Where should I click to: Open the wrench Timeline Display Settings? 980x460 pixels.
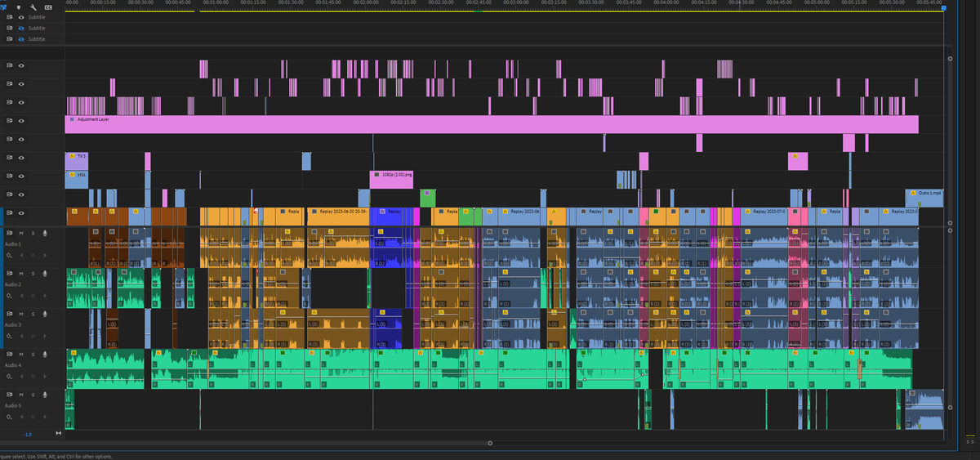pyautogui.click(x=33, y=7)
